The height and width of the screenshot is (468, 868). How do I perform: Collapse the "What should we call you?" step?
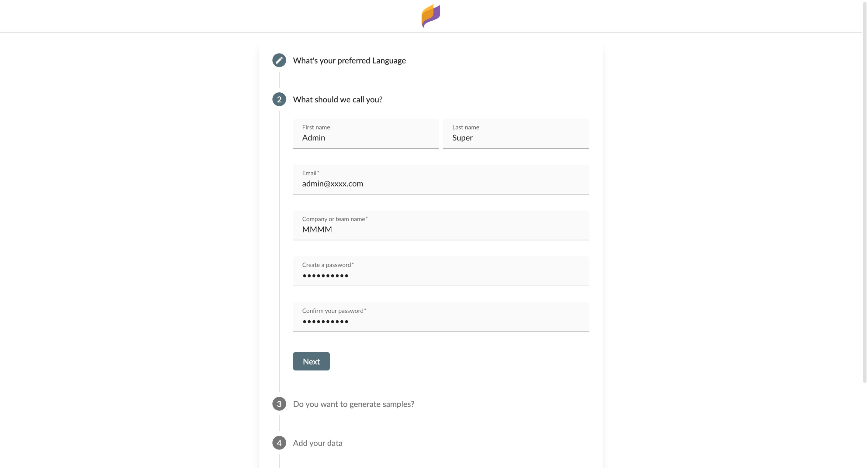click(338, 100)
